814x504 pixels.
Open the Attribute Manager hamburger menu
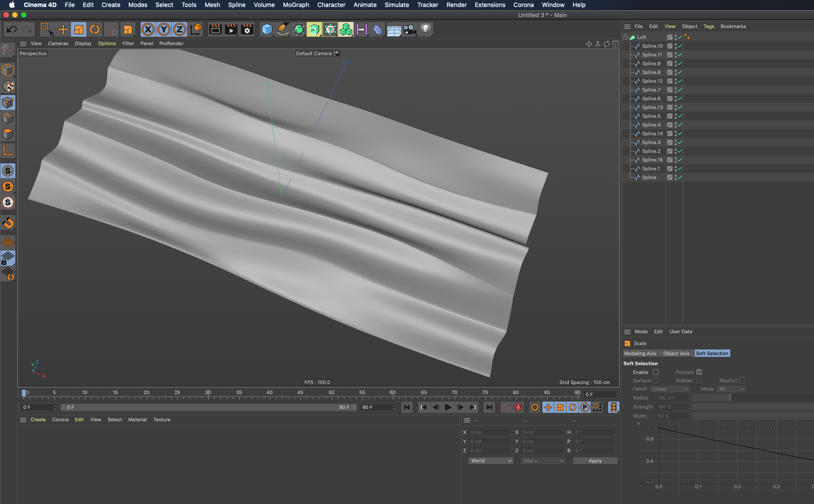[x=627, y=332]
